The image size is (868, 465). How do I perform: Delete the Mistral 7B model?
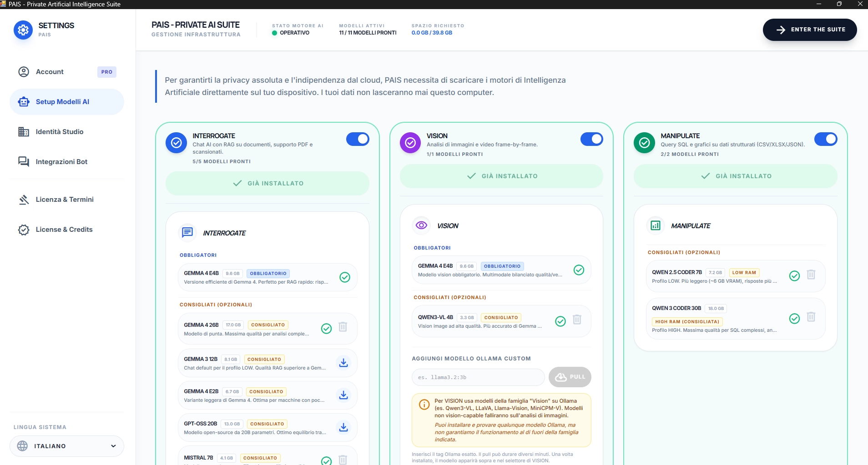[343, 460]
